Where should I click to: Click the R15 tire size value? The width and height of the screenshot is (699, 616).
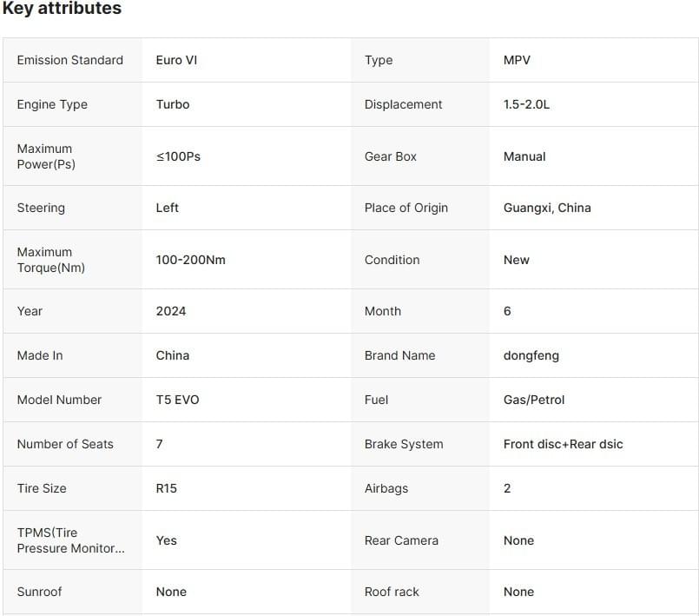point(167,488)
